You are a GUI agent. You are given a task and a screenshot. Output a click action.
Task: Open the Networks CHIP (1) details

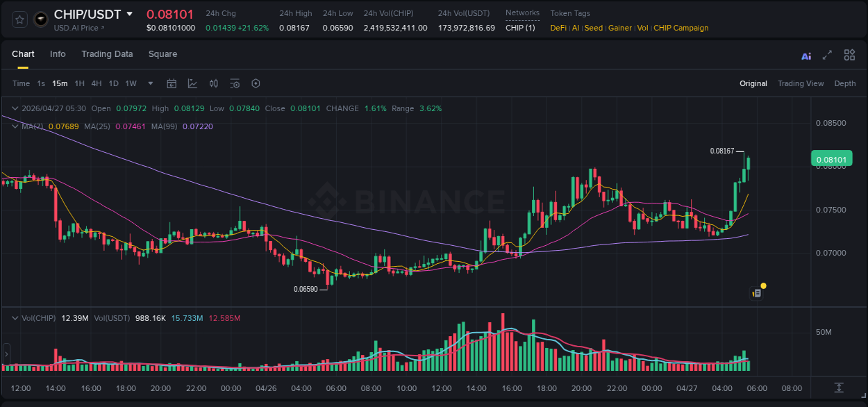click(520, 28)
